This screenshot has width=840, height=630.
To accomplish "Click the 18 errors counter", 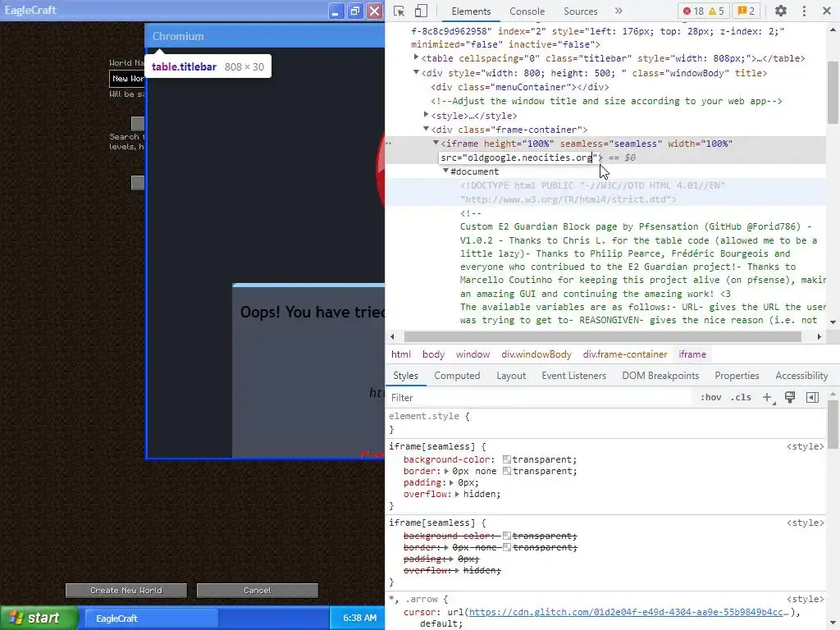I will pos(694,11).
